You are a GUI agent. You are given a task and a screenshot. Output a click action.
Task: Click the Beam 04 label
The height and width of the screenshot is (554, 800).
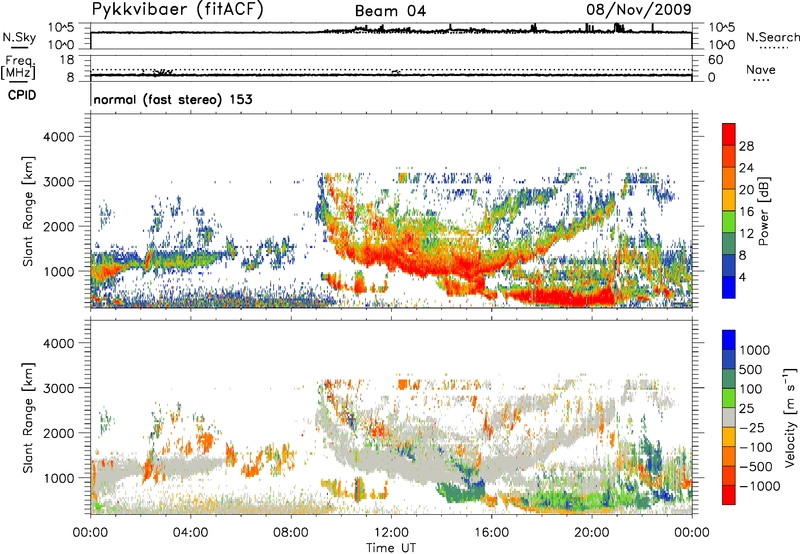[x=390, y=11]
